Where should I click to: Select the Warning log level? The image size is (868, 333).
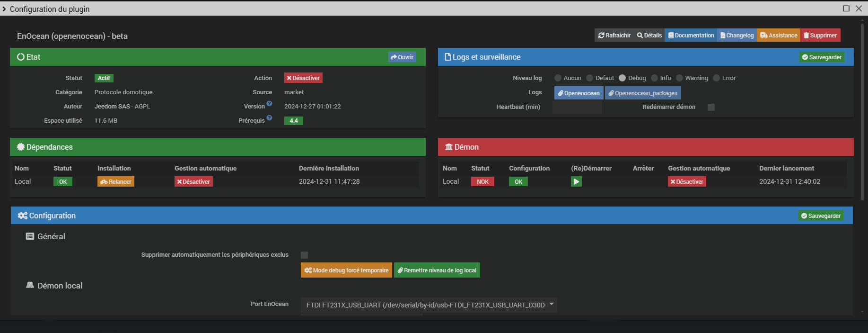[x=680, y=78]
